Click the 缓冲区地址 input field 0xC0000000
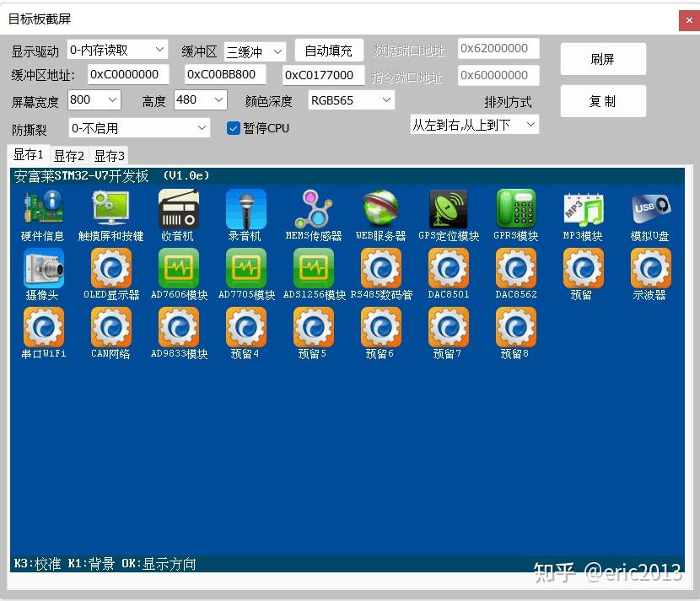This screenshot has height=601, width=700. (x=128, y=75)
